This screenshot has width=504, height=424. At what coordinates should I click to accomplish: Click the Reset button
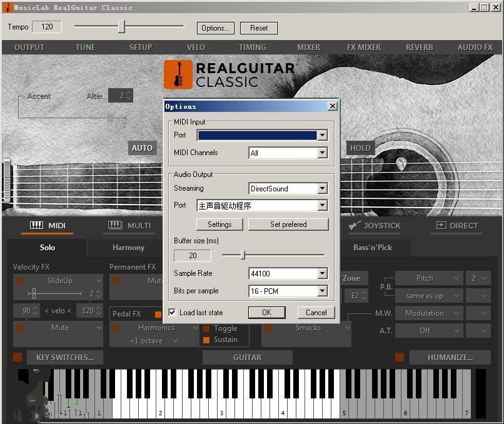point(259,28)
